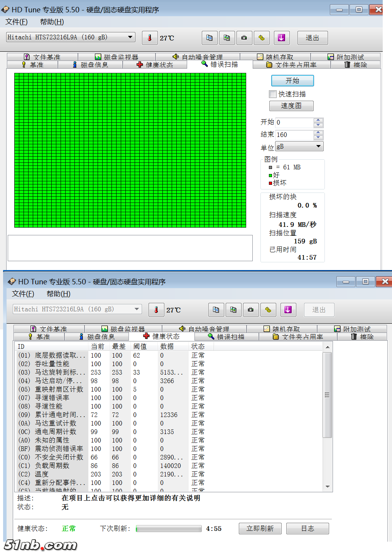Viewport: 392px width, 554px height.
Task: Click the camera save screenshot icon in the health status window
Action: [x=251, y=310]
